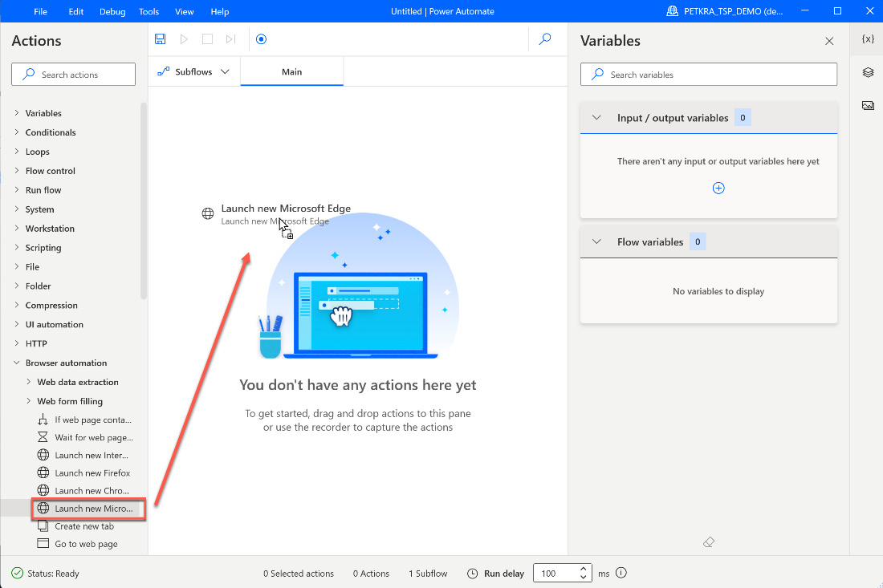This screenshot has height=588, width=883.
Task: Add a new input or output variable
Action: [x=718, y=188]
